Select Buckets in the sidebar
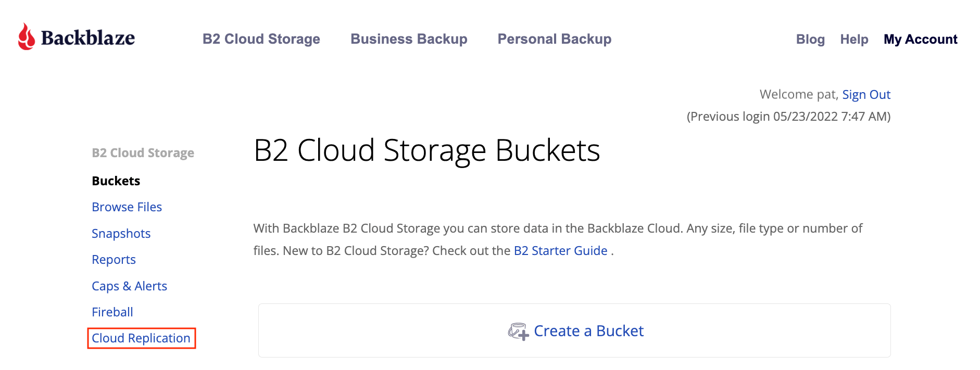This screenshot has width=980, height=370. tap(115, 181)
